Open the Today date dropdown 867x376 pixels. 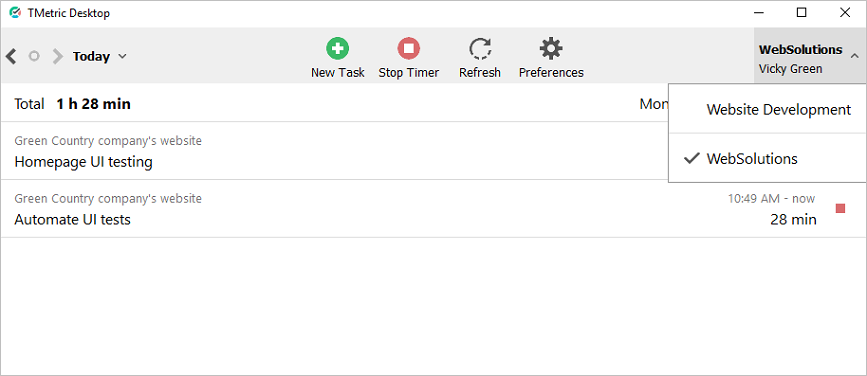point(100,56)
